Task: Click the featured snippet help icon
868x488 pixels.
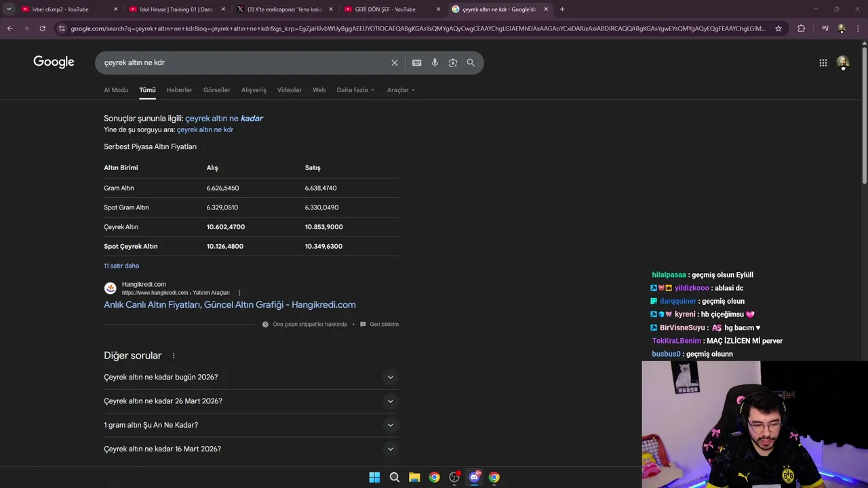Action: [266, 325]
